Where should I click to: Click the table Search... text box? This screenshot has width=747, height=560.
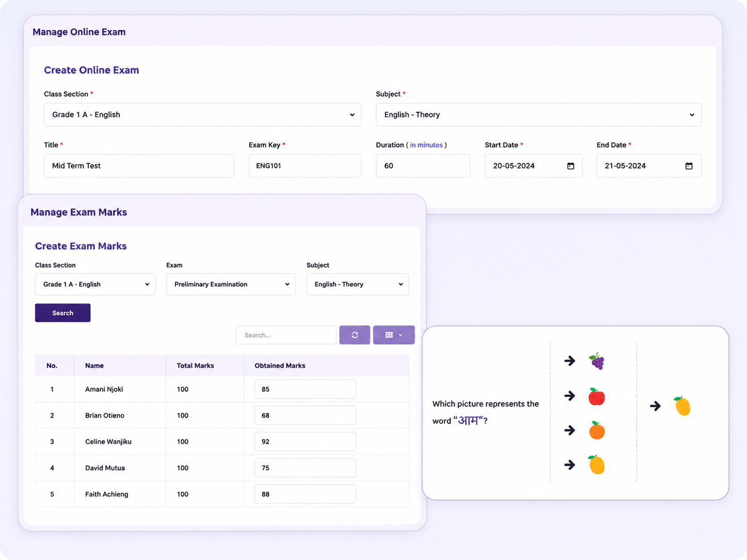(x=286, y=335)
